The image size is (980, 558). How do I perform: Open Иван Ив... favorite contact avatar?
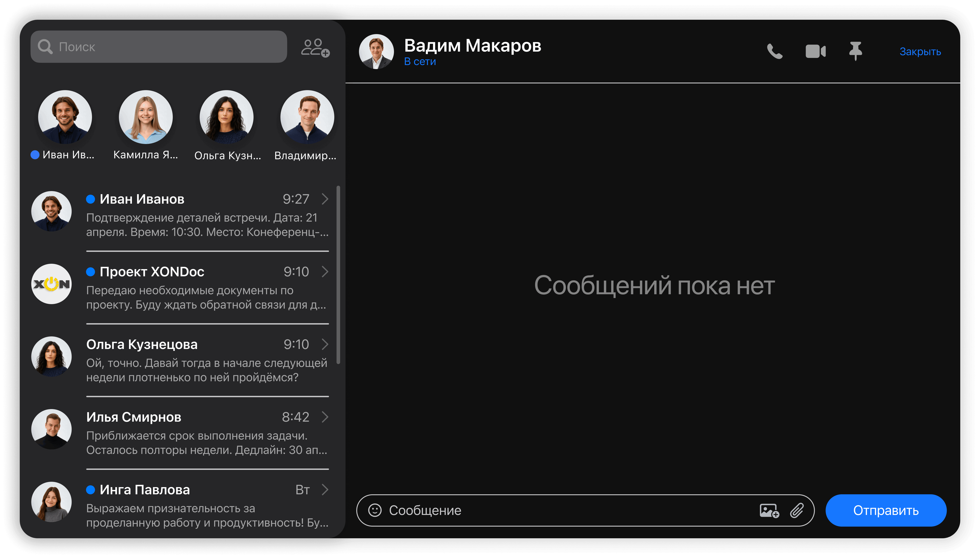[65, 117]
